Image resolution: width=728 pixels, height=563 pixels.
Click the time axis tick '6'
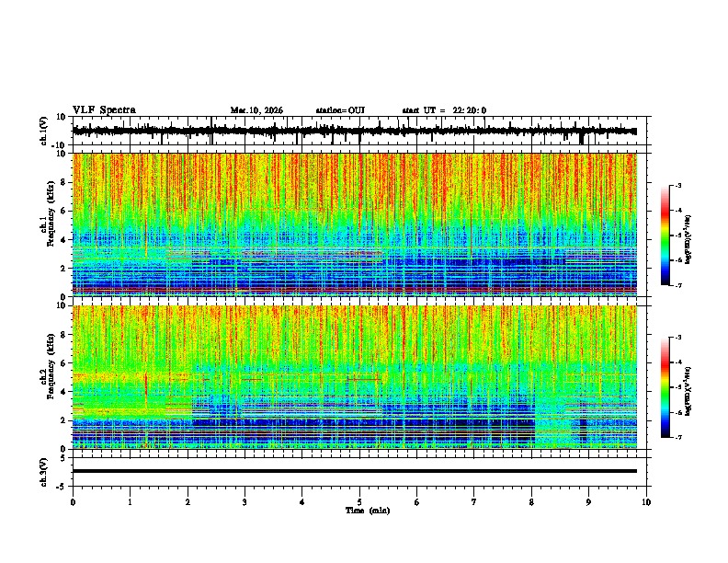417,502
